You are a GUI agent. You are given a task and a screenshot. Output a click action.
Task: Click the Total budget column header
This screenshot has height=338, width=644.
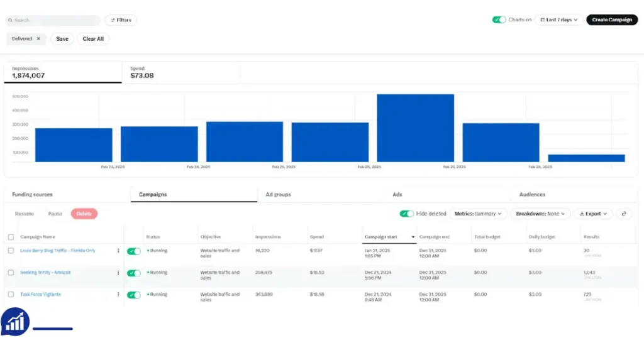click(x=487, y=237)
